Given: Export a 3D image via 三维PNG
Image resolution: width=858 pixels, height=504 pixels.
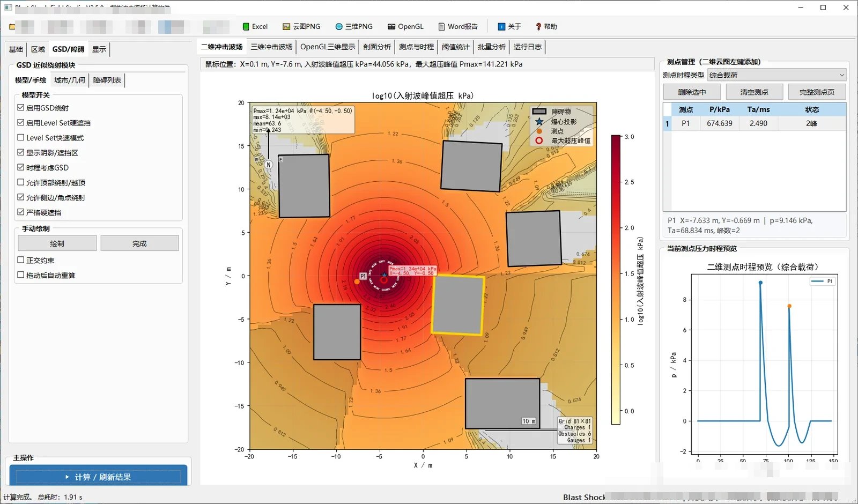Looking at the screenshot, I should click(x=354, y=26).
